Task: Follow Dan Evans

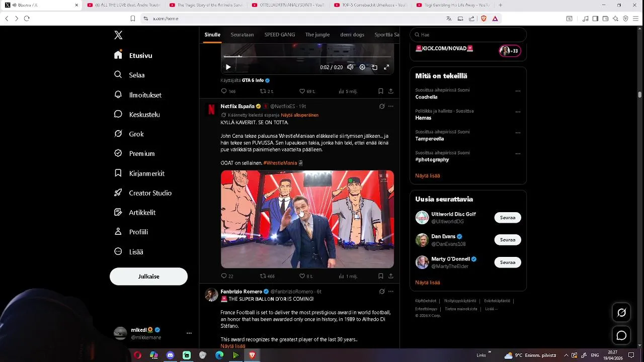Action: pos(508,240)
